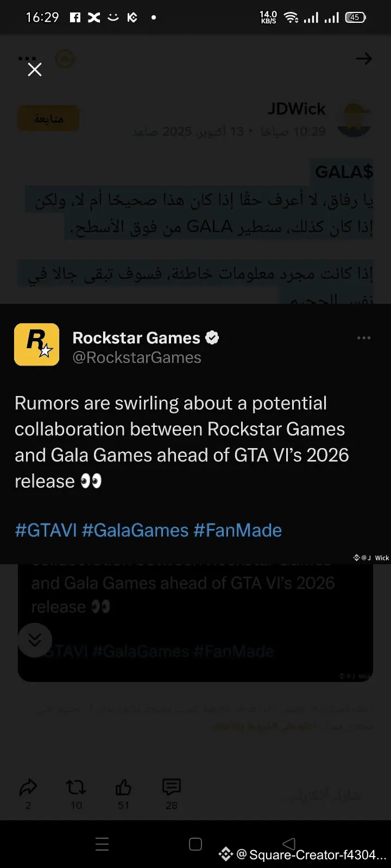391x868 pixels.
Task: Tap the Android recent apps menu icon
Action: (x=102, y=844)
